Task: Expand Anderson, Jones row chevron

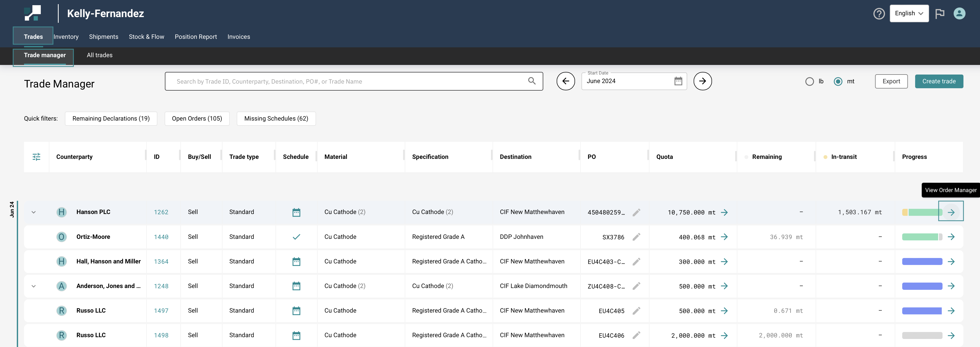Action: (34, 286)
